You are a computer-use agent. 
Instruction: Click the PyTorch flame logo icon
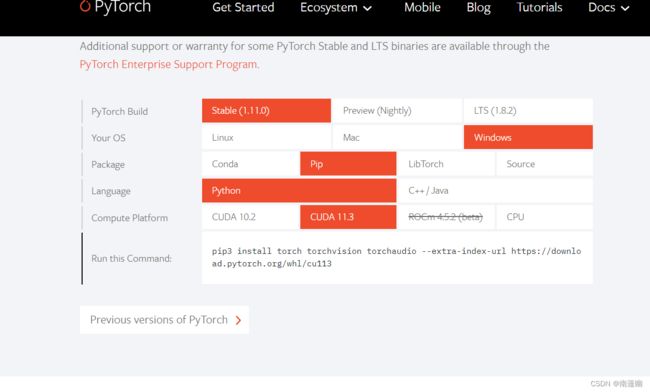[x=85, y=6]
